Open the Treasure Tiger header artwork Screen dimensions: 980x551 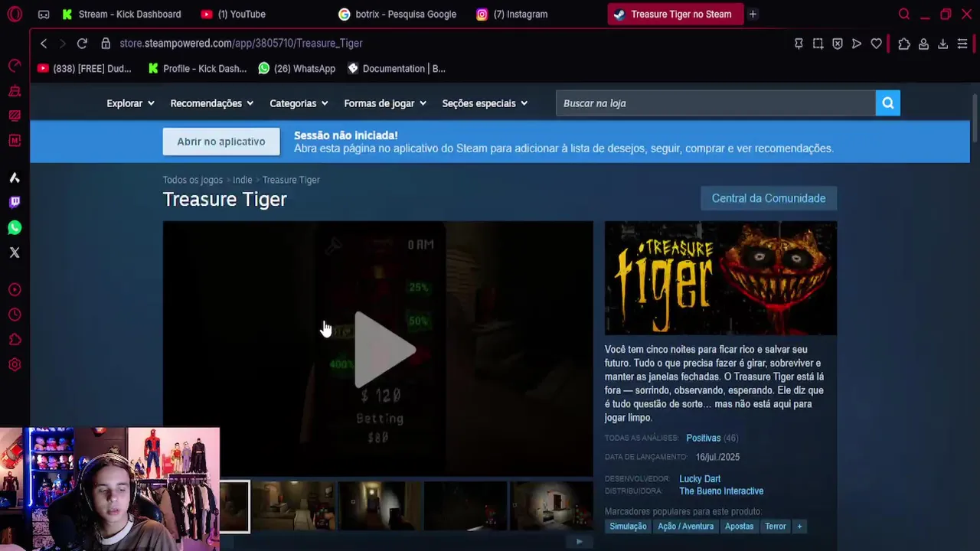click(720, 278)
